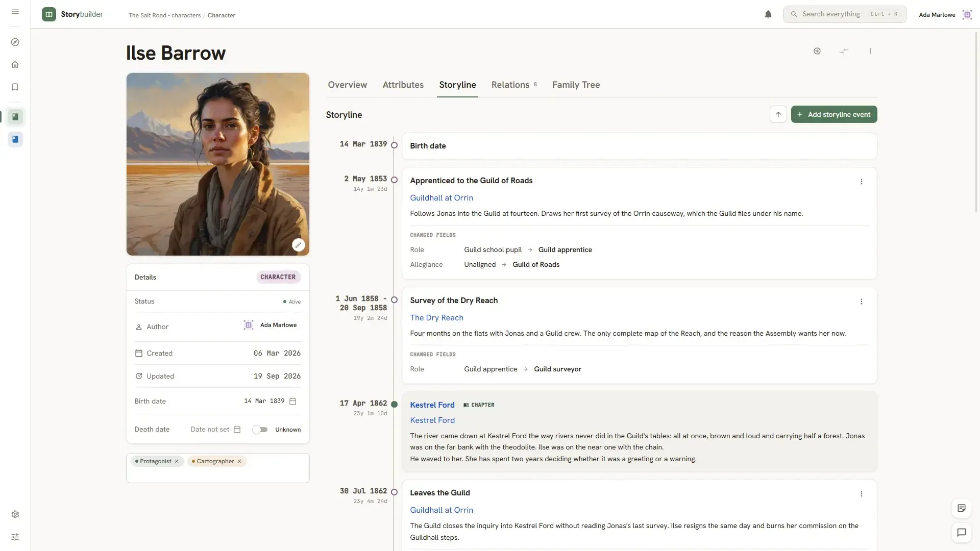Open The Dry Reach location link

[437, 318]
